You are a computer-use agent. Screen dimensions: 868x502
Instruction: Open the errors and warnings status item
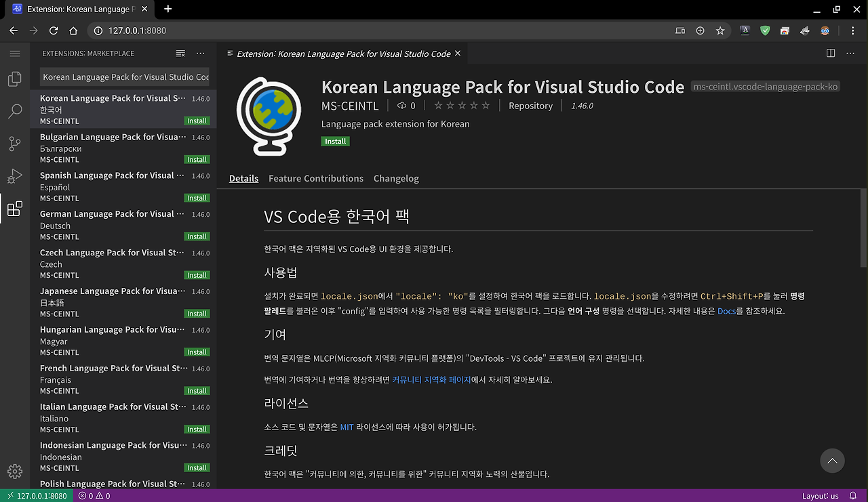click(94, 496)
